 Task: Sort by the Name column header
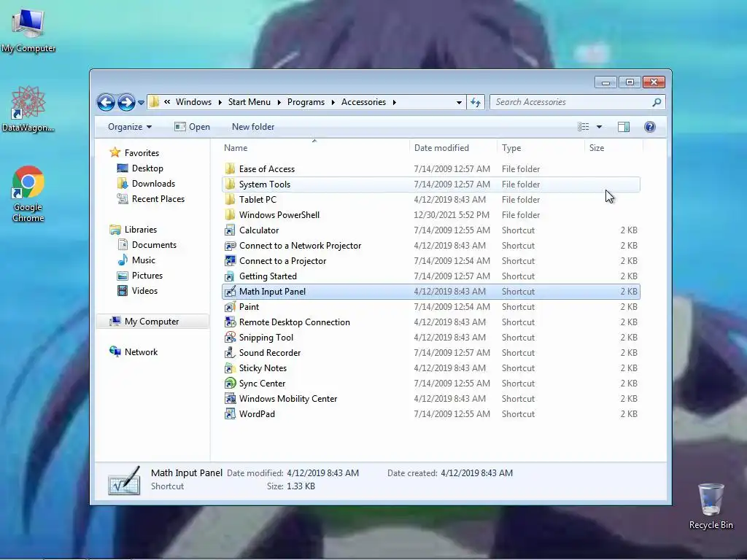coord(314,147)
